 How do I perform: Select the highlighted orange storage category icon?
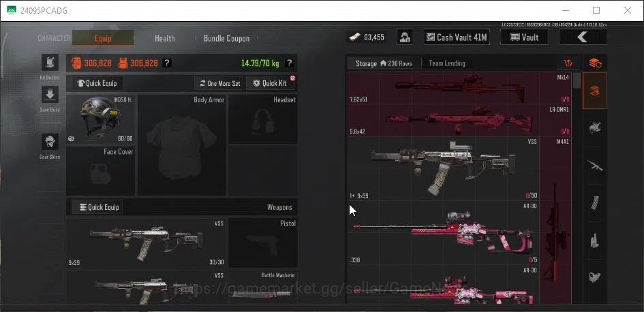595,91
